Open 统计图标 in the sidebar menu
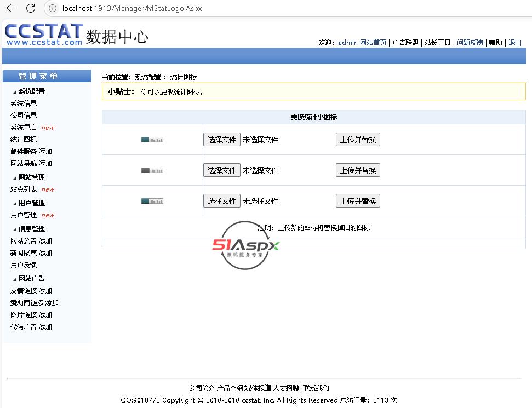 pos(24,140)
